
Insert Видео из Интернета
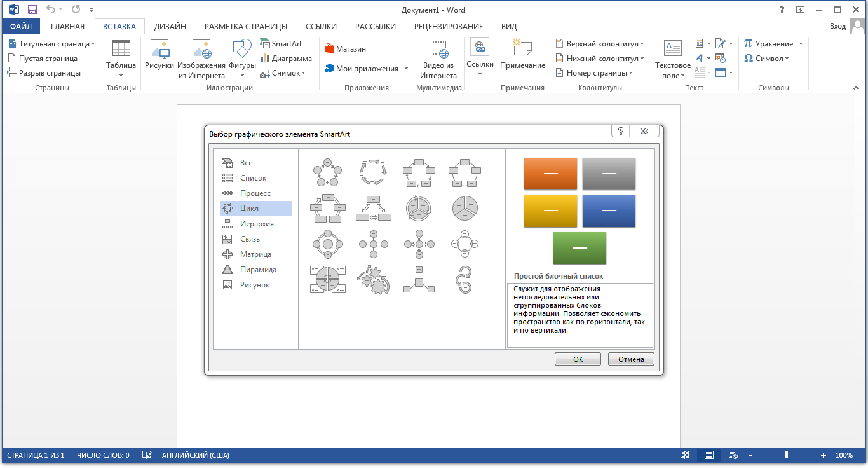click(439, 57)
